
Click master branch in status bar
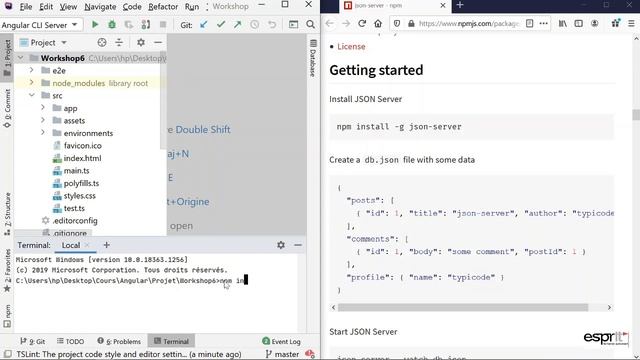pos(282,354)
